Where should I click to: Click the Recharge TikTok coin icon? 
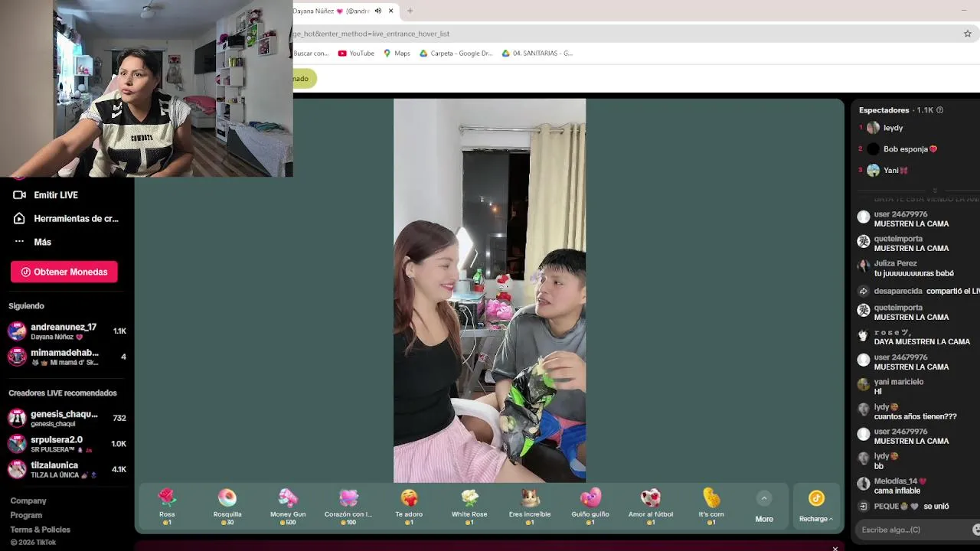click(816, 498)
